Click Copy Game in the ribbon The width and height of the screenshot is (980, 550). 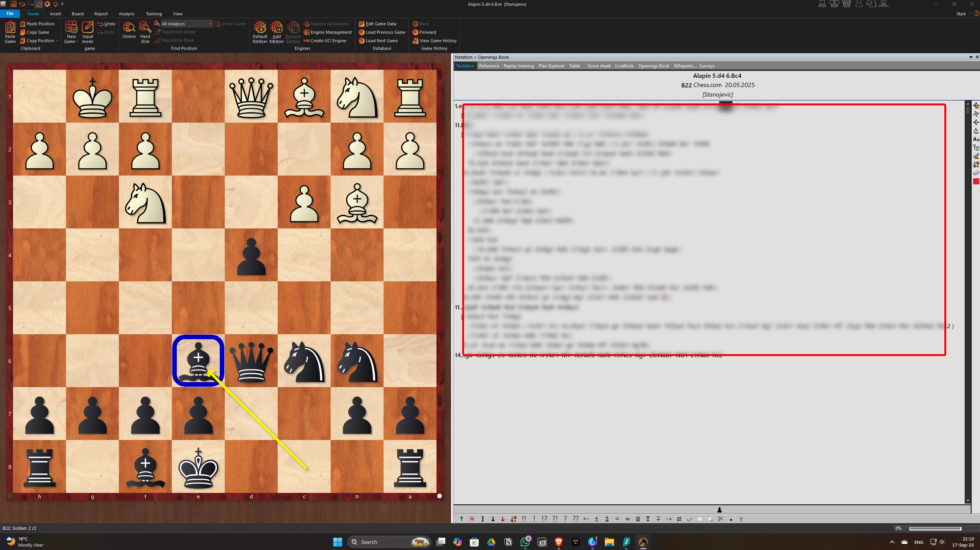tap(35, 32)
